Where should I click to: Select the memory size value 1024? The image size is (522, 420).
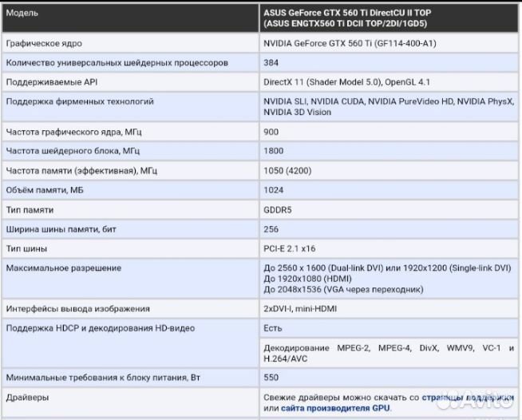pyautogui.click(x=273, y=190)
